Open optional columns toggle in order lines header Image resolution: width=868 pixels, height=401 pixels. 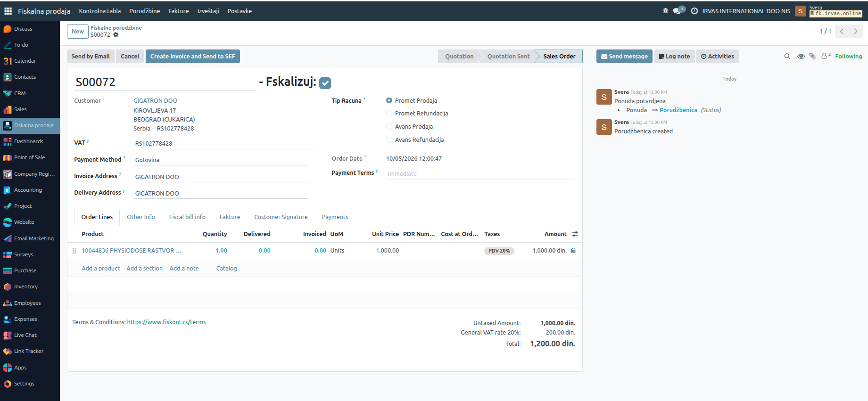pos(575,234)
